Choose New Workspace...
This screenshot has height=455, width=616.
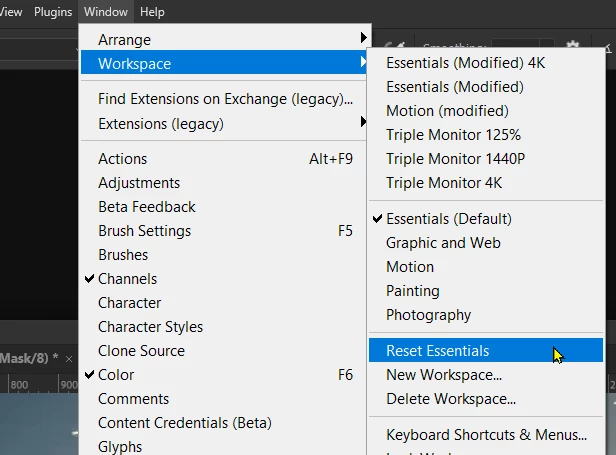pos(486,374)
